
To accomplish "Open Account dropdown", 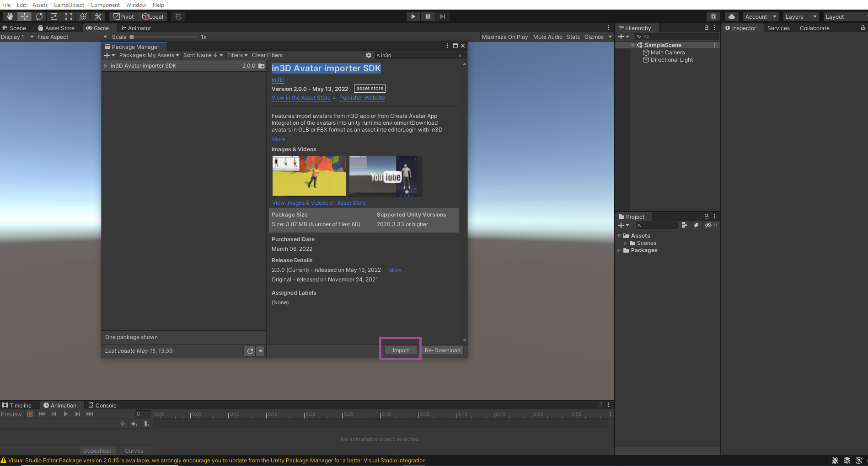I will tap(761, 16).
